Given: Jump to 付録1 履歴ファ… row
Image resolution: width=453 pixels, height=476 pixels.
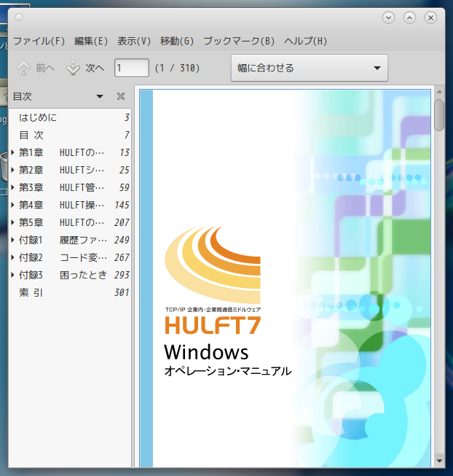Looking at the screenshot, I should tap(70, 240).
